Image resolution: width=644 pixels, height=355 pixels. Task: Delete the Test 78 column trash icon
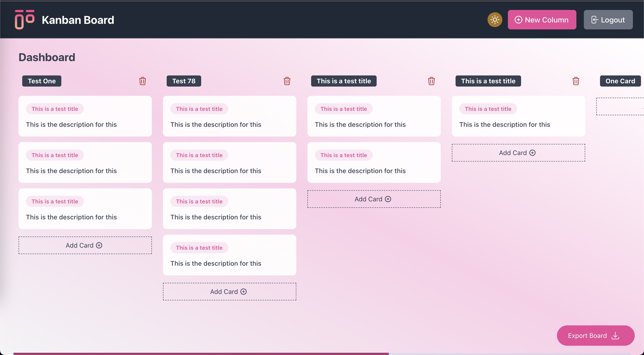click(287, 81)
